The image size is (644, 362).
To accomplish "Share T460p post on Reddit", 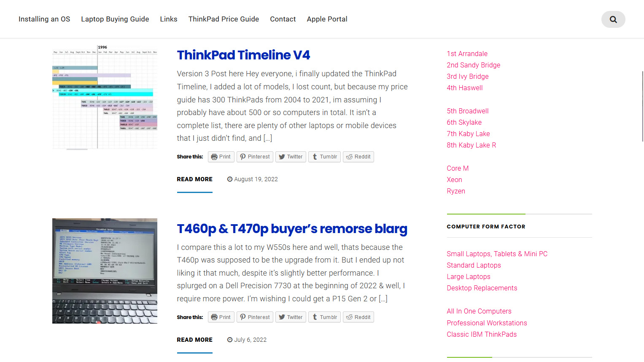I will pos(358,317).
